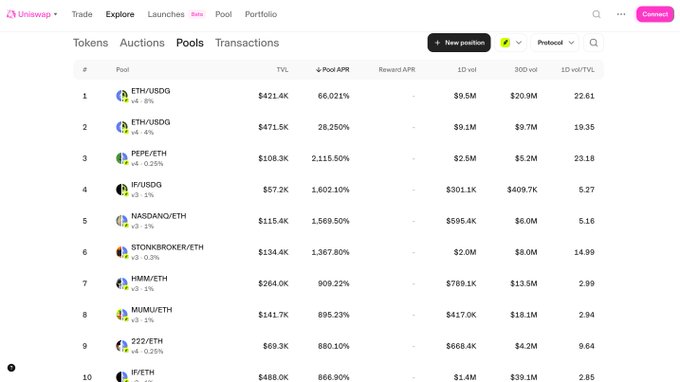Click the MUMU/ETH pool token icon
Image resolution: width=680 pixels, height=382 pixels.
pos(122,314)
